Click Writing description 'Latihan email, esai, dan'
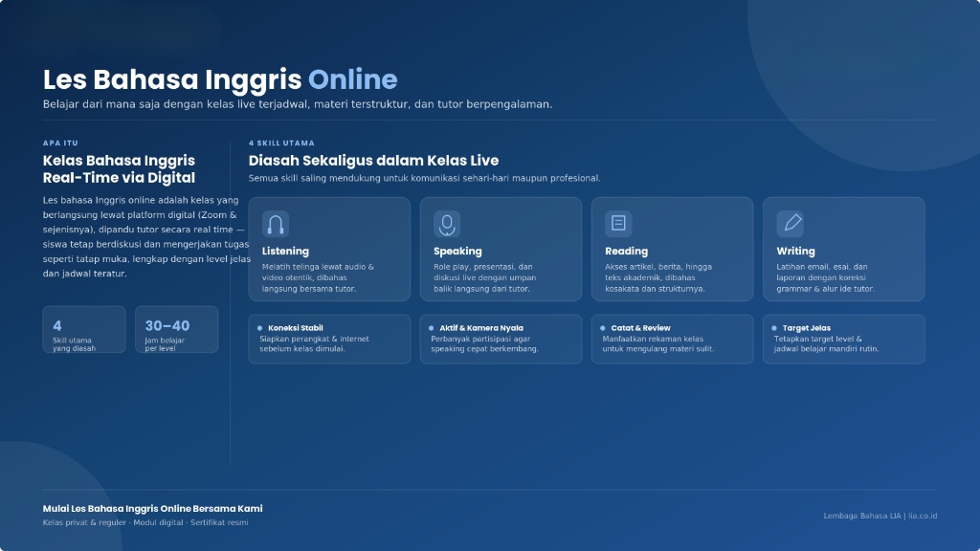The image size is (980, 551). [825, 277]
